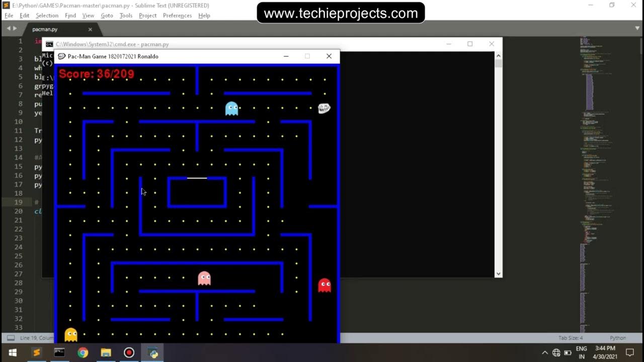Open the View menu

[x=89, y=16]
